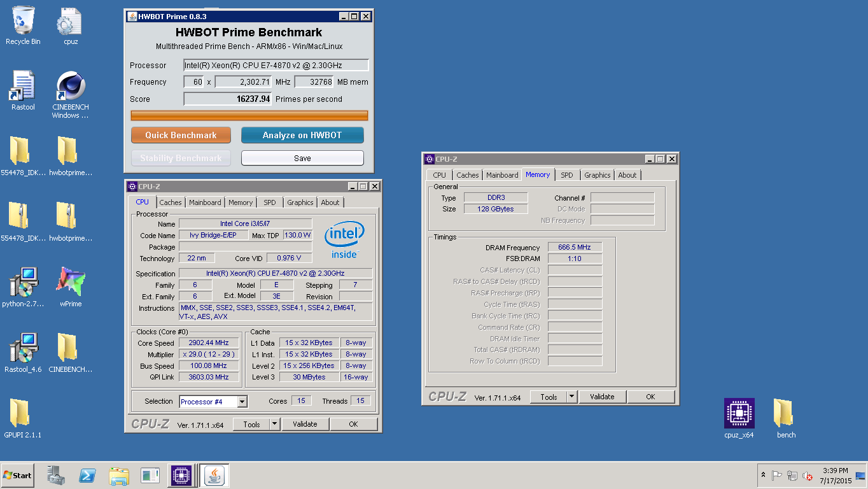Open the bench folder on desktop
Viewport: 868px width, 489px height.
[787, 419]
